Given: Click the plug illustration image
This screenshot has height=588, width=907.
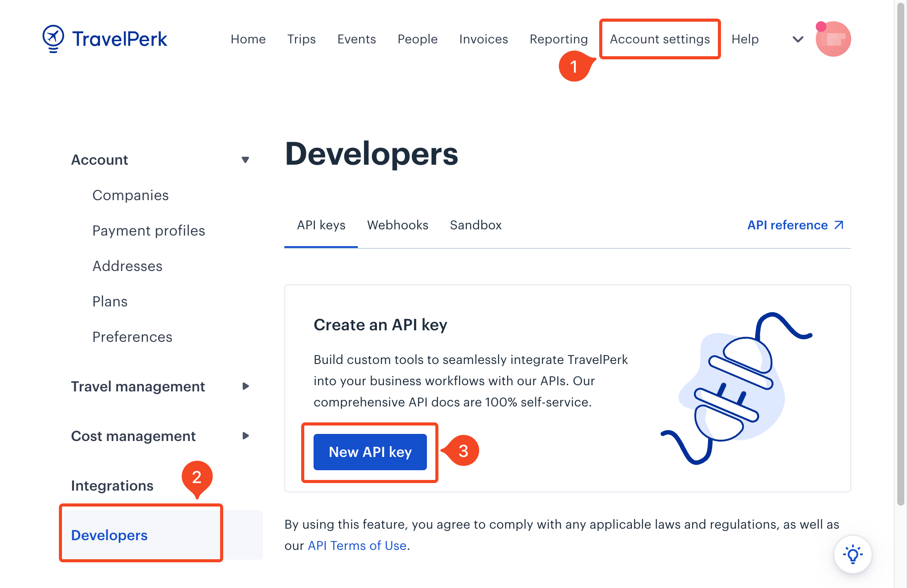Looking at the screenshot, I should (x=736, y=388).
